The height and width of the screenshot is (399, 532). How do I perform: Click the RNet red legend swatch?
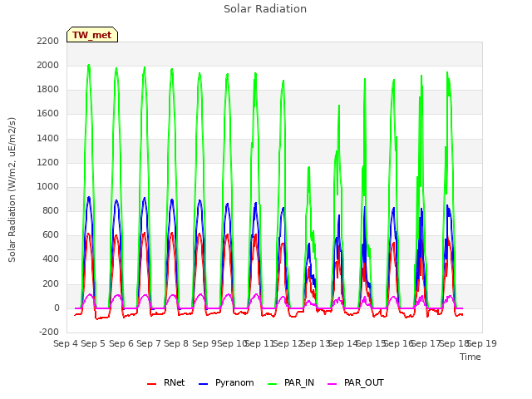pos(151,384)
